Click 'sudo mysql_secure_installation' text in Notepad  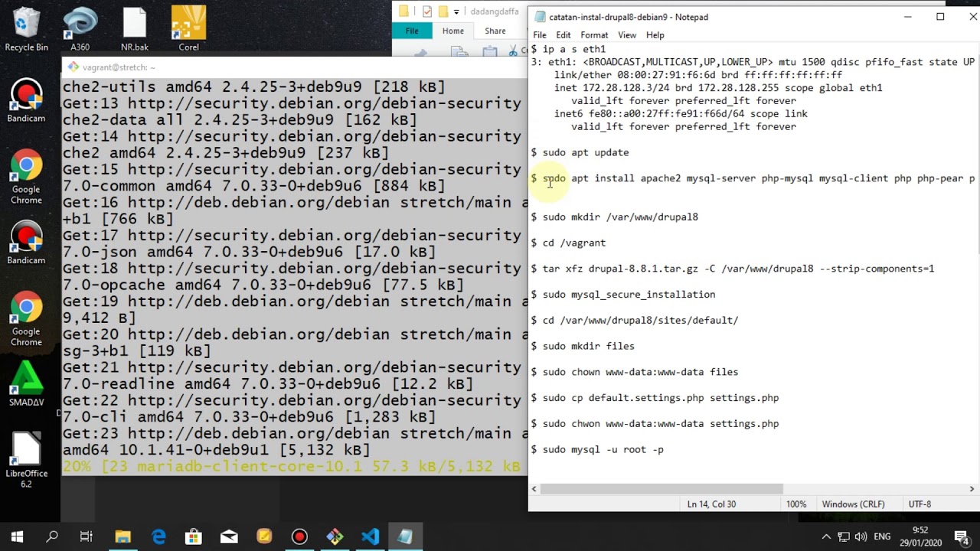click(x=629, y=295)
